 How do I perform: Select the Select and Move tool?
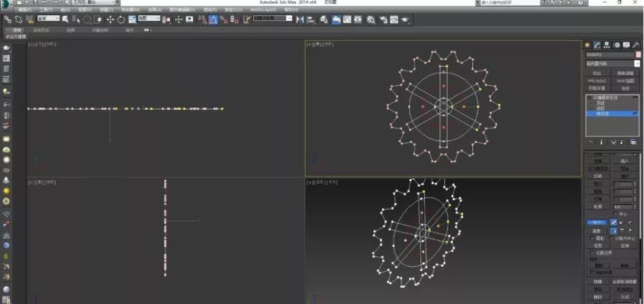tap(110, 20)
